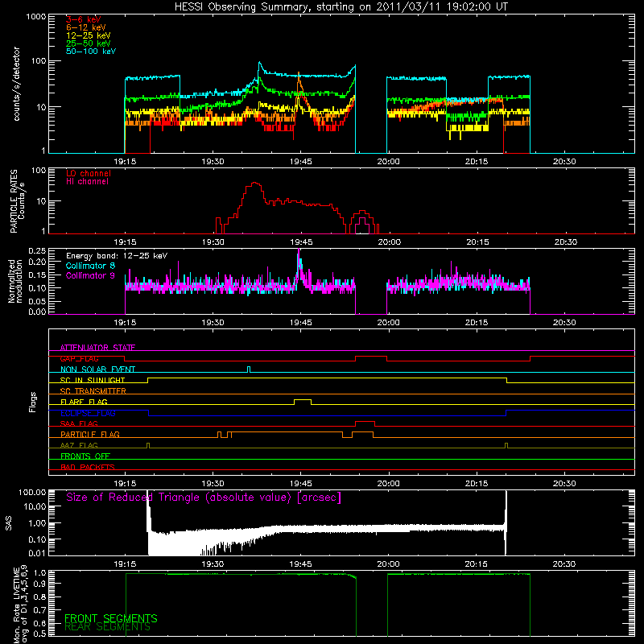The image size is (644, 644).
Task: Click the 'BAD_PACKETS' flag label
Action: [x=88, y=467]
